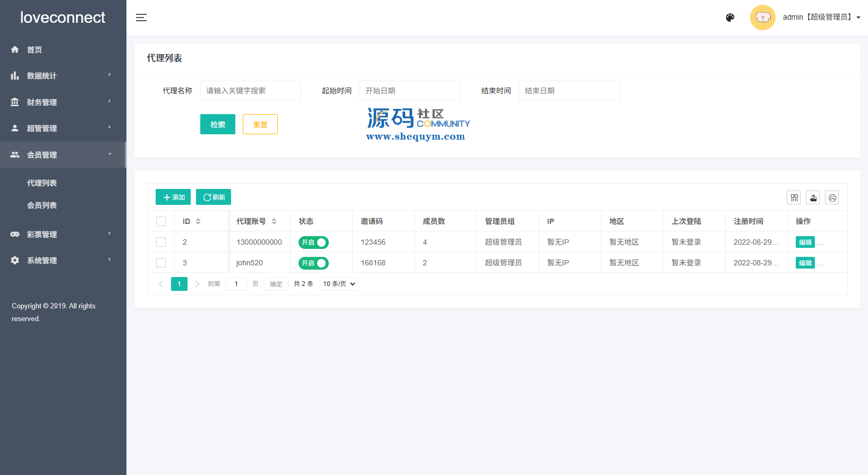
Task: Expand the 数据统计 sidebar menu
Action: tap(63, 76)
